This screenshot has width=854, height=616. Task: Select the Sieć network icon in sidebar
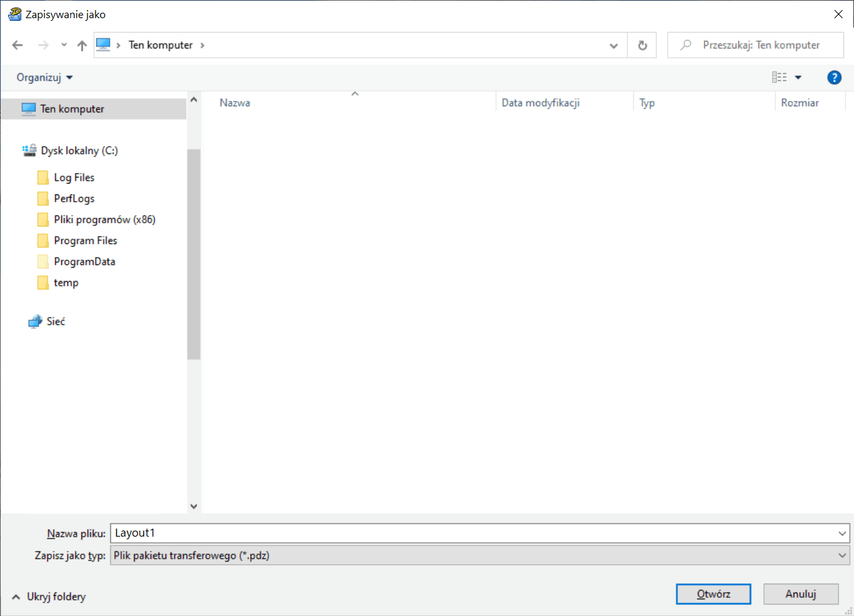coord(35,321)
